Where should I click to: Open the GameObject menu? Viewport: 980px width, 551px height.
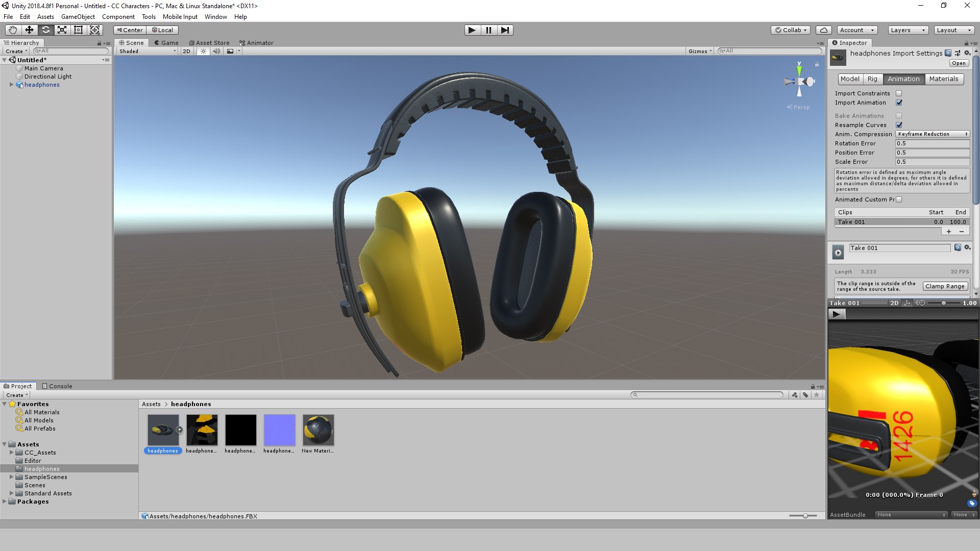click(78, 17)
